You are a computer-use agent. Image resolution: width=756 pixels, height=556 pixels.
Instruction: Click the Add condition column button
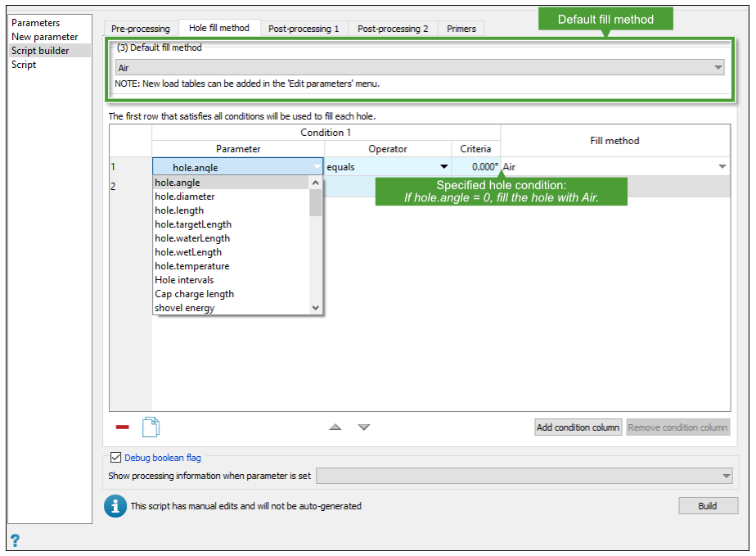[x=578, y=427]
